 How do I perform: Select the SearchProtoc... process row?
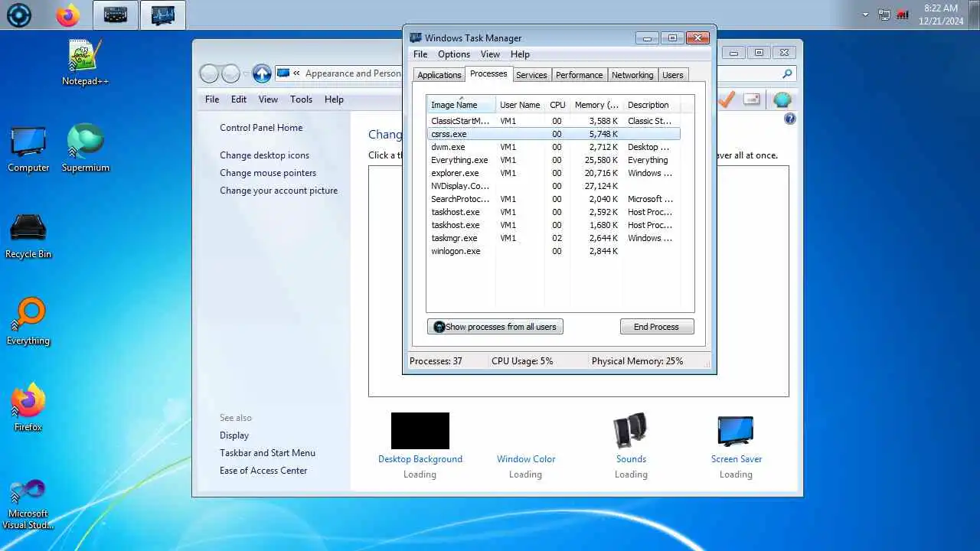[554, 199]
